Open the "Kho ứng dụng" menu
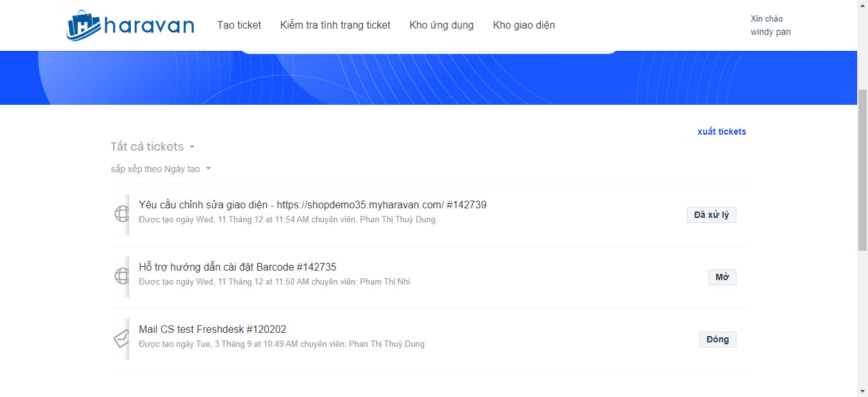This screenshot has width=868, height=397. 442,25
